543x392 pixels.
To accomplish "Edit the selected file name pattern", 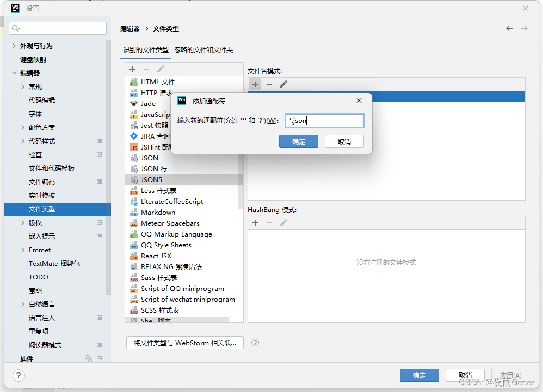I will click(x=283, y=84).
